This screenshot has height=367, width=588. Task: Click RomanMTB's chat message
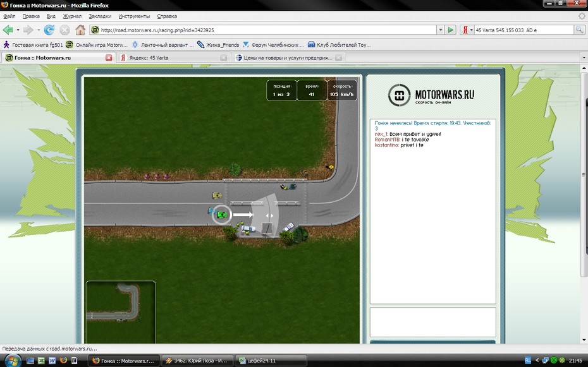click(401, 140)
